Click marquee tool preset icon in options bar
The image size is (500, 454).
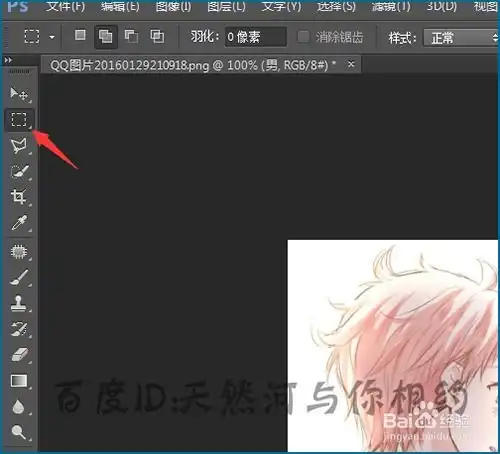click(32, 36)
